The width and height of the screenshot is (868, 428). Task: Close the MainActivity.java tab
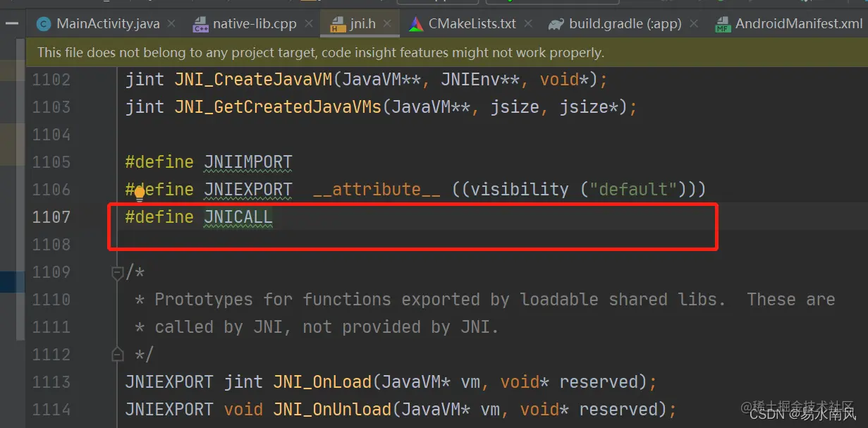172,24
